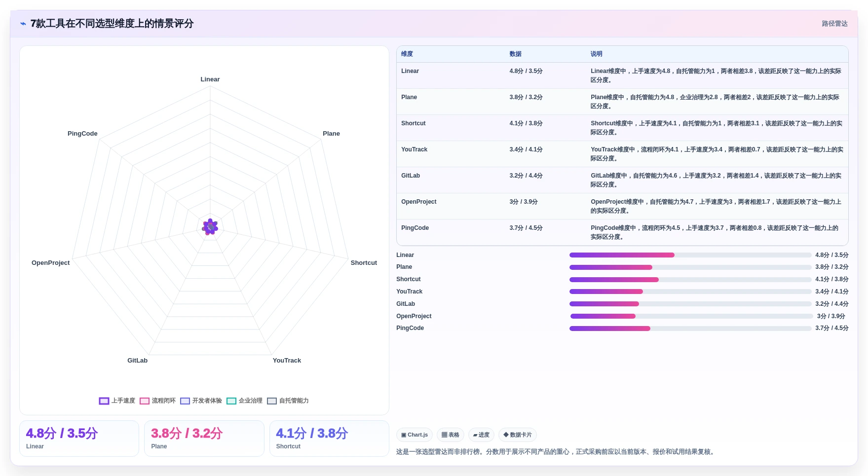Click the OpenProject axis label on radar

click(50, 263)
